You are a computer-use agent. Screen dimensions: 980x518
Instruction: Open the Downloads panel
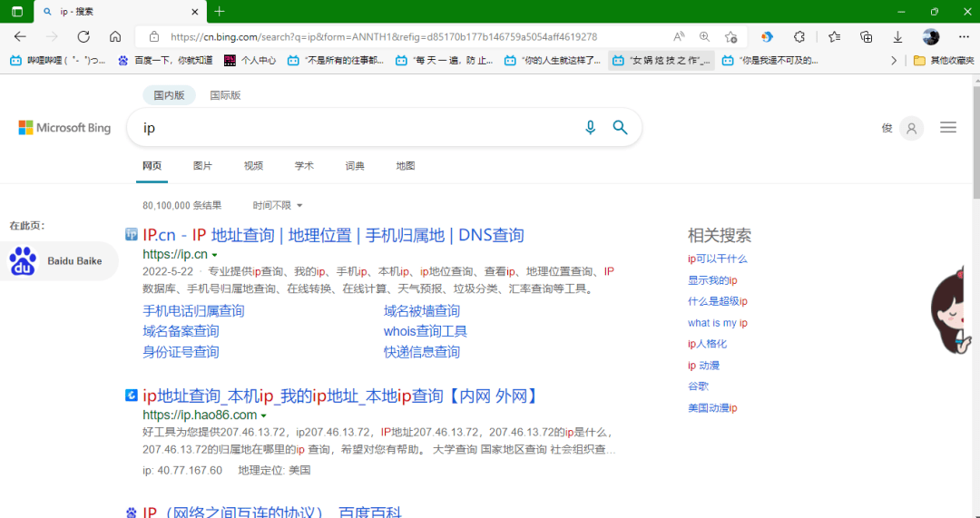897,37
